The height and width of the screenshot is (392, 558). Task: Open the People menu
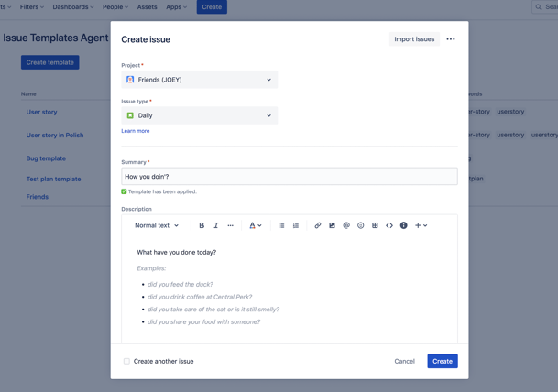click(x=115, y=6)
